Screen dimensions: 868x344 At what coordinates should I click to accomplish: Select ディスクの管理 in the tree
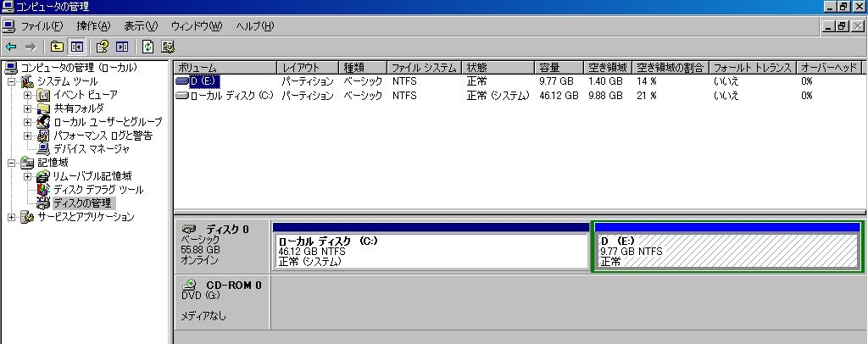pos(82,203)
